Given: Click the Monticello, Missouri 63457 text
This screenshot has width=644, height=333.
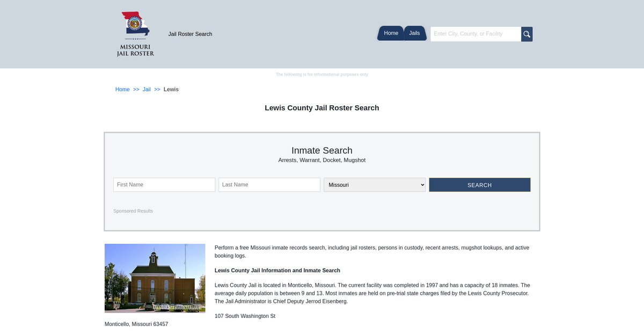Looking at the screenshot, I should pos(136,324).
